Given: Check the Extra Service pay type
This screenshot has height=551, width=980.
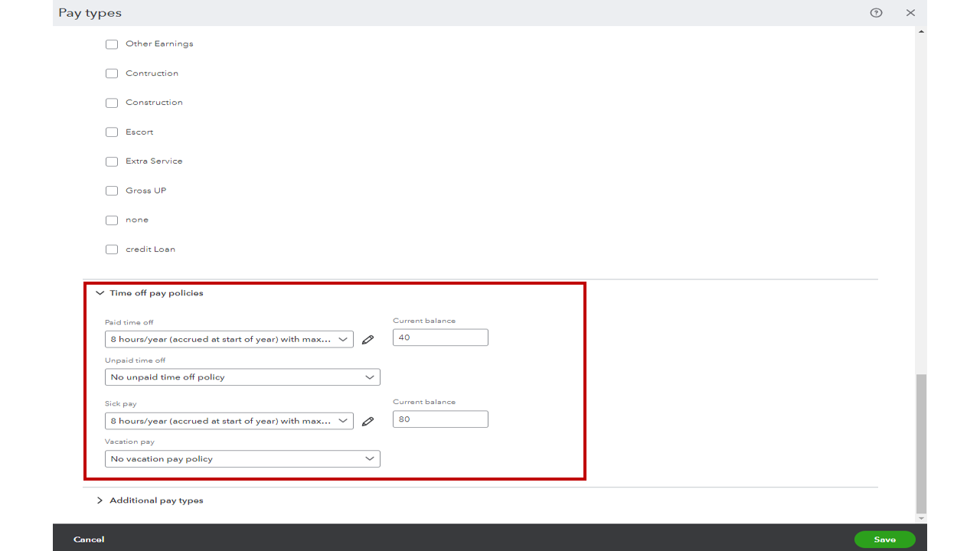Looking at the screenshot, I should (x=111, y=161).
